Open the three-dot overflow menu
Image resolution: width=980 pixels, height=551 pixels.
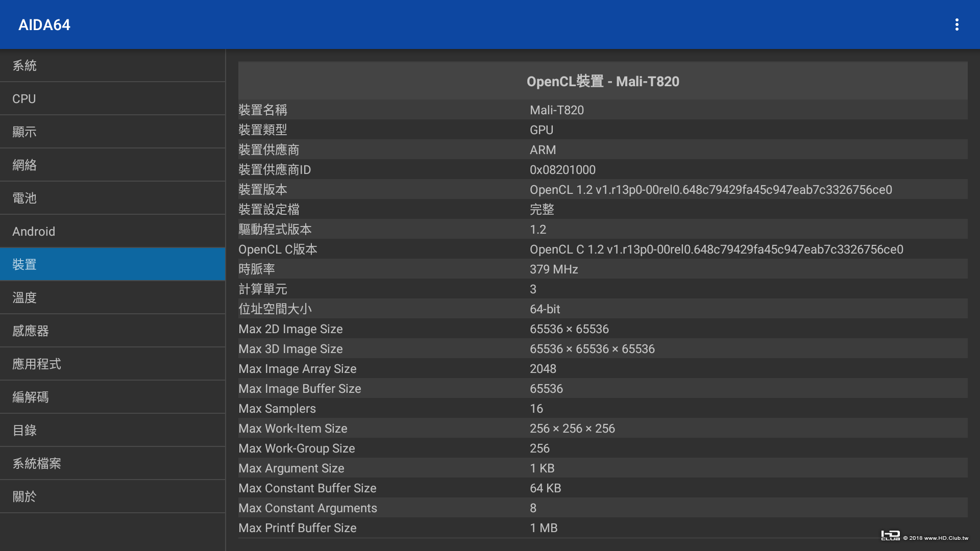click(x=957, y=24)
